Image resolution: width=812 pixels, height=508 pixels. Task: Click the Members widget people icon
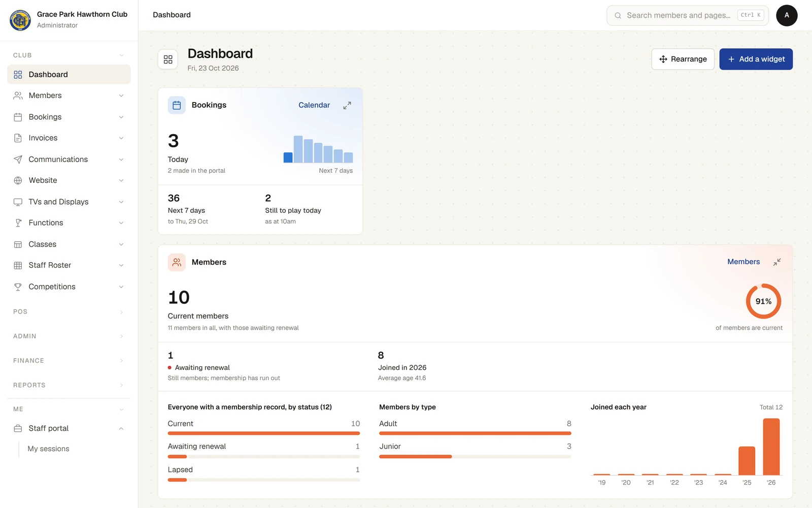177,262
